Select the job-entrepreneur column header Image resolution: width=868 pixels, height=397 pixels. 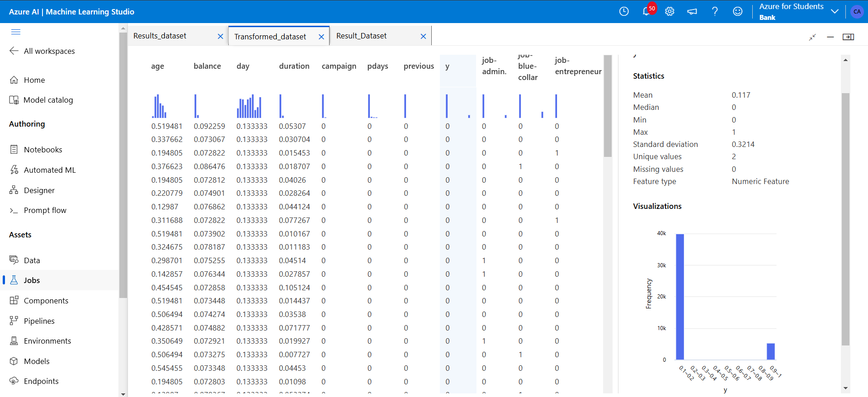(x=578, y=66)
